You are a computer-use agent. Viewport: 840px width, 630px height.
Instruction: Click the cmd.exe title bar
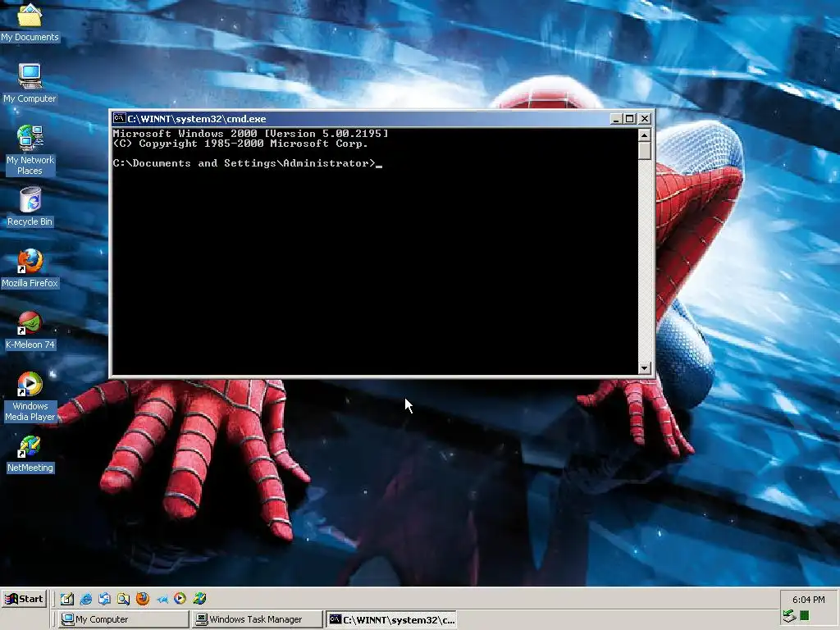coord(362,119)
